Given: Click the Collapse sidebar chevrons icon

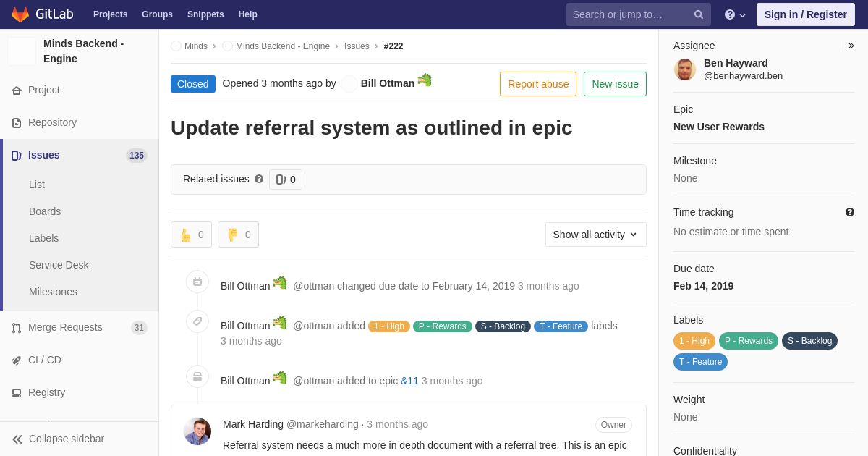Looking at the screenshot, I should pyautogui.click(x=17, y=439).
